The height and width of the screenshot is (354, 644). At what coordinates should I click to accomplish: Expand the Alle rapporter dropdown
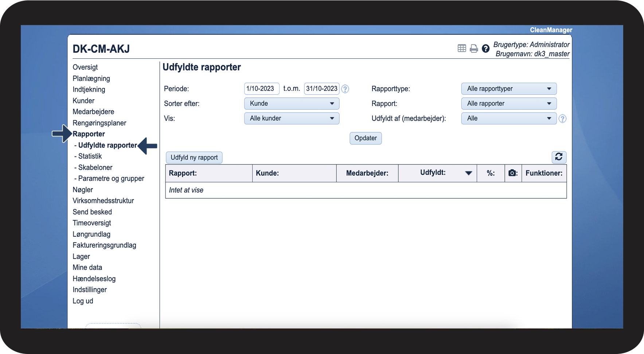pos(509,104)
